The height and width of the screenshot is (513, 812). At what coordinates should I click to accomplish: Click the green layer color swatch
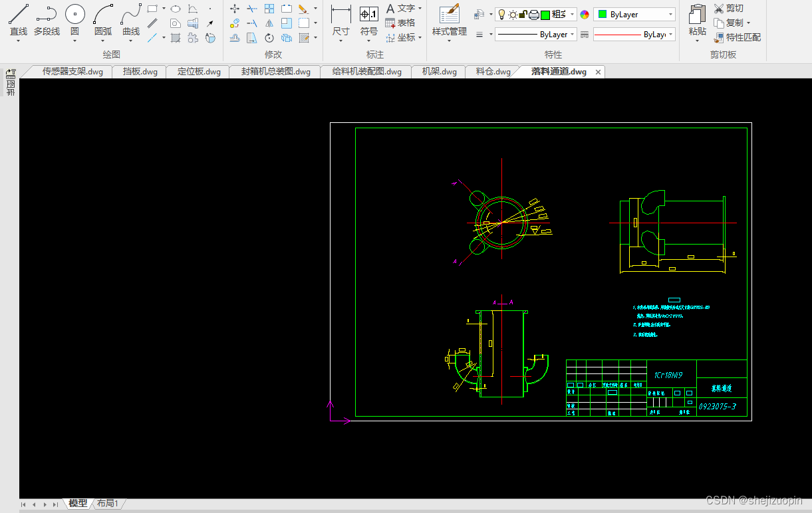pyautogui.click(x=545, y=15)
